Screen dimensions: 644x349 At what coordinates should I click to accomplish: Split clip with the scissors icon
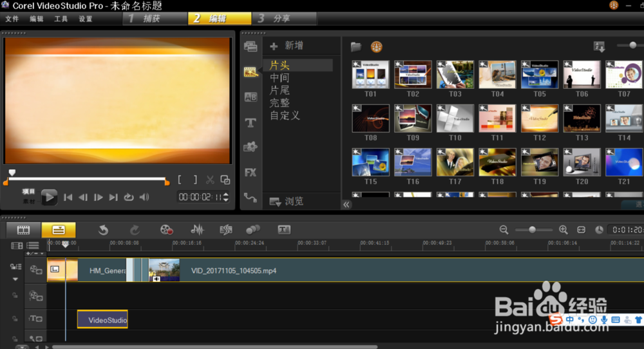pos(210,180)
